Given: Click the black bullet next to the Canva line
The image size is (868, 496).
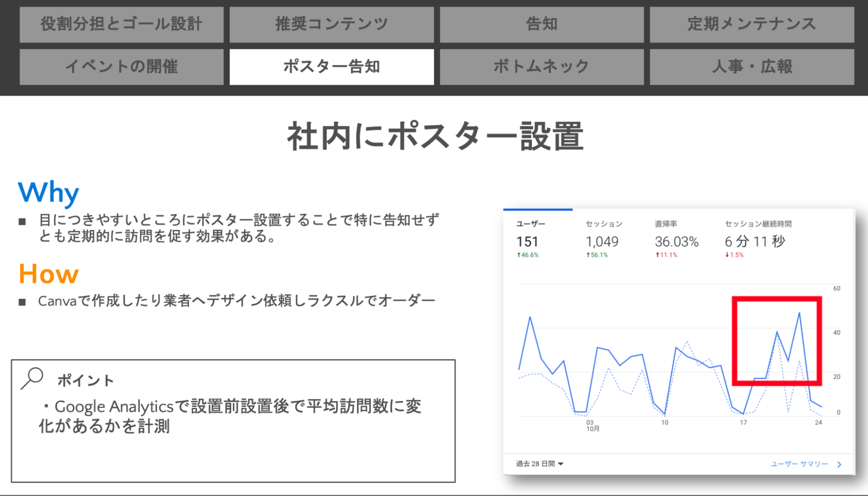Looking at the screenshot, I should click(x=23, y=299).
